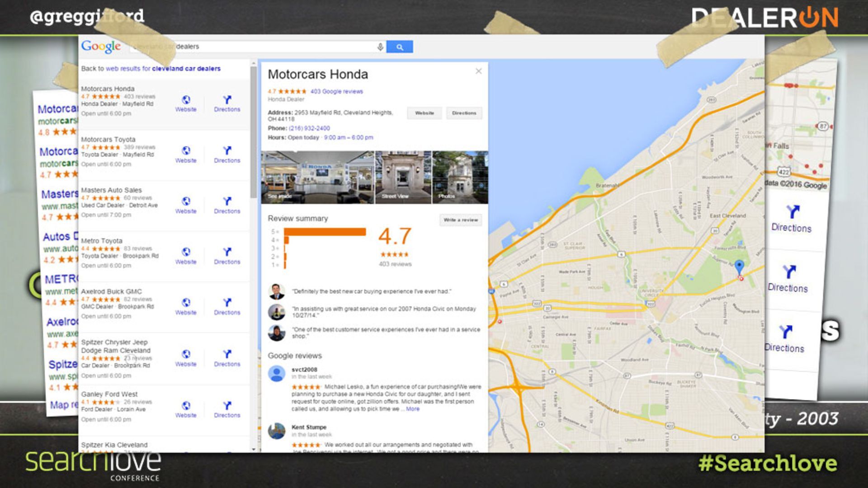Call phone number (216) 932-2400
This screenshot has width=868, height=488.
click(x=309, y=128)
